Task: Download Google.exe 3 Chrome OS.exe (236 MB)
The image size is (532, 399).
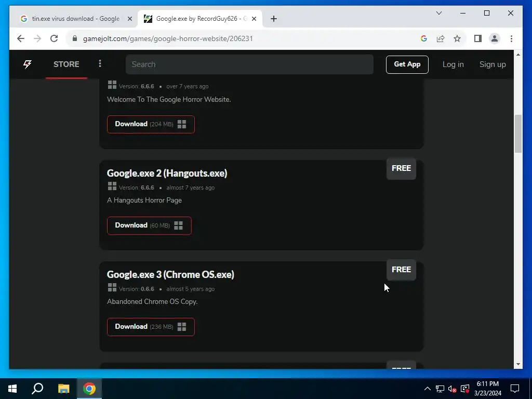Action: (x=151, y=327)
